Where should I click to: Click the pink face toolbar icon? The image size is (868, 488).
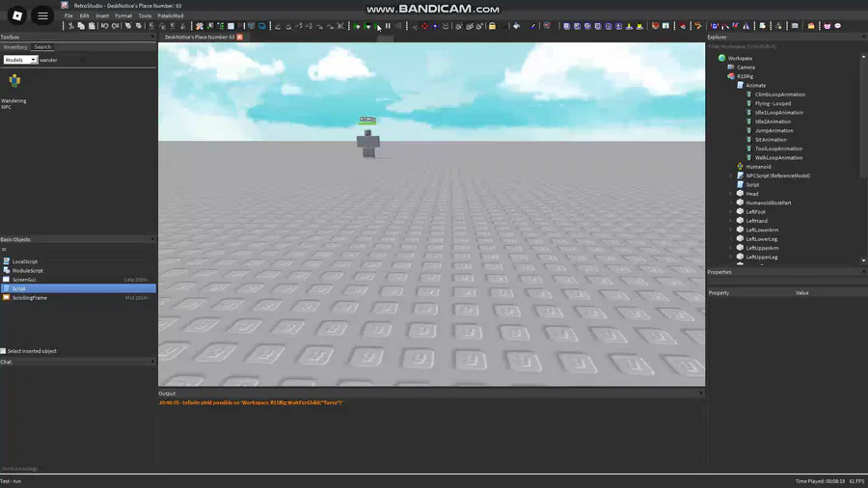827,26
